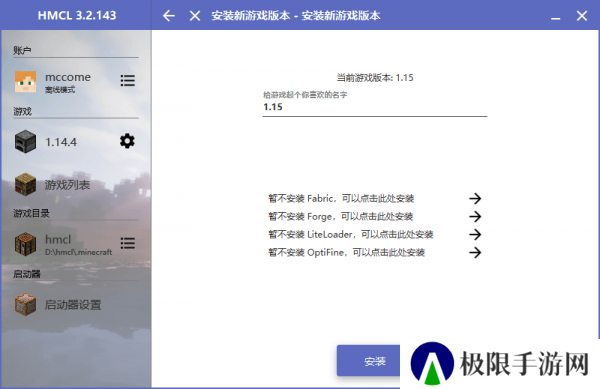Viewport: 600px width, 389px height.
Task: Open the 游戏列表 game list entry
Action: pyautogui.click(x=76, y=185)
